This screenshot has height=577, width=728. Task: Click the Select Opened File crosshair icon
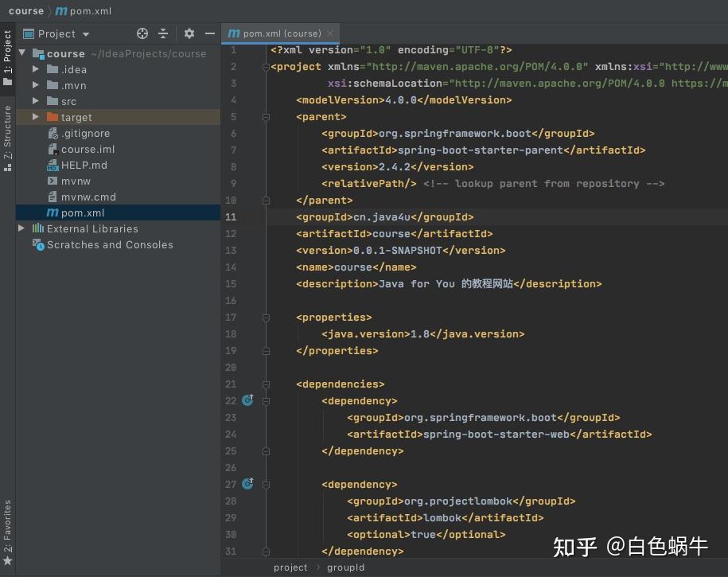(x=142, y=33)
